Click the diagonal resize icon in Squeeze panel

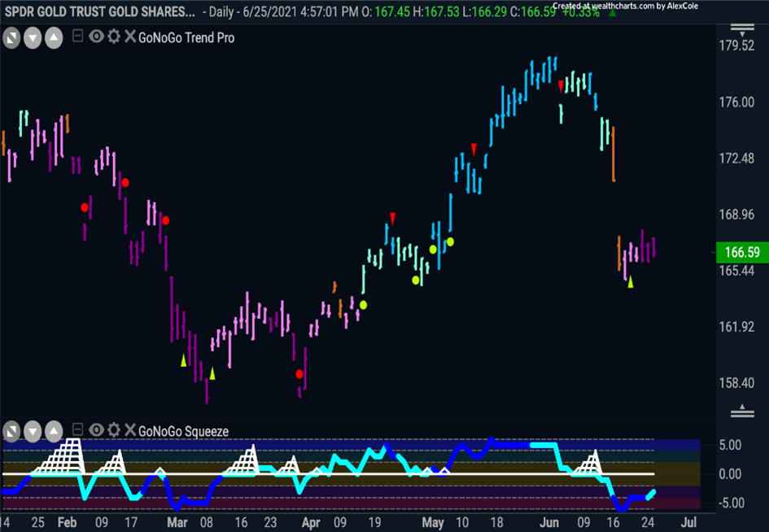pos(11,432)
